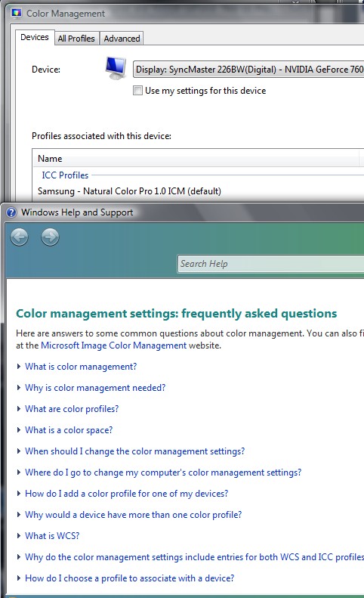Screen dimensions: 364x598
Task: Expand What is color management?
Action: [x=81, y=367]
